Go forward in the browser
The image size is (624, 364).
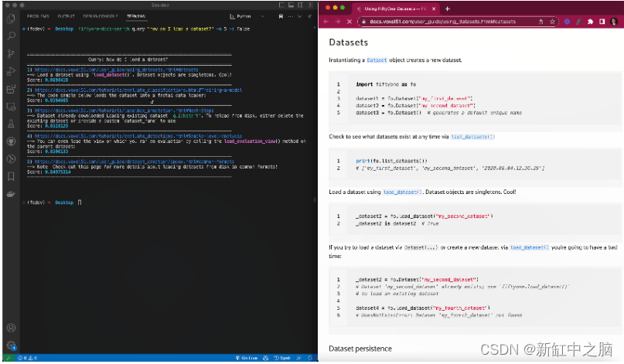[x=337, y=22]
